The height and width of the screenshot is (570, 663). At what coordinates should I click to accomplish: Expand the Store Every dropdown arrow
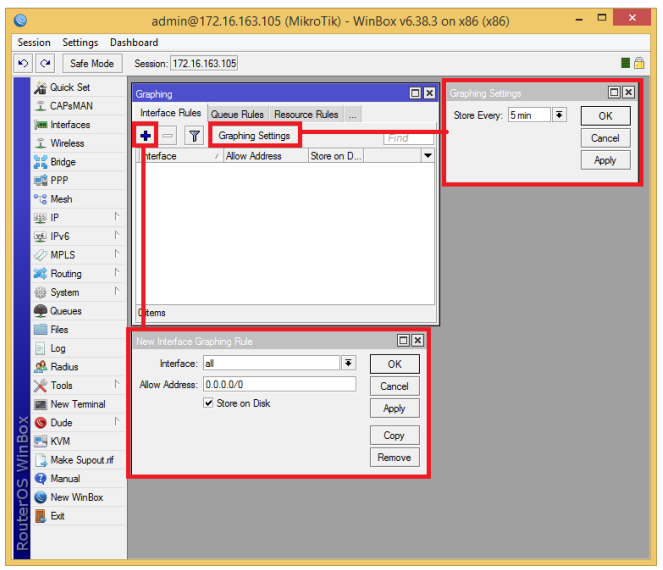click(559, 115)
